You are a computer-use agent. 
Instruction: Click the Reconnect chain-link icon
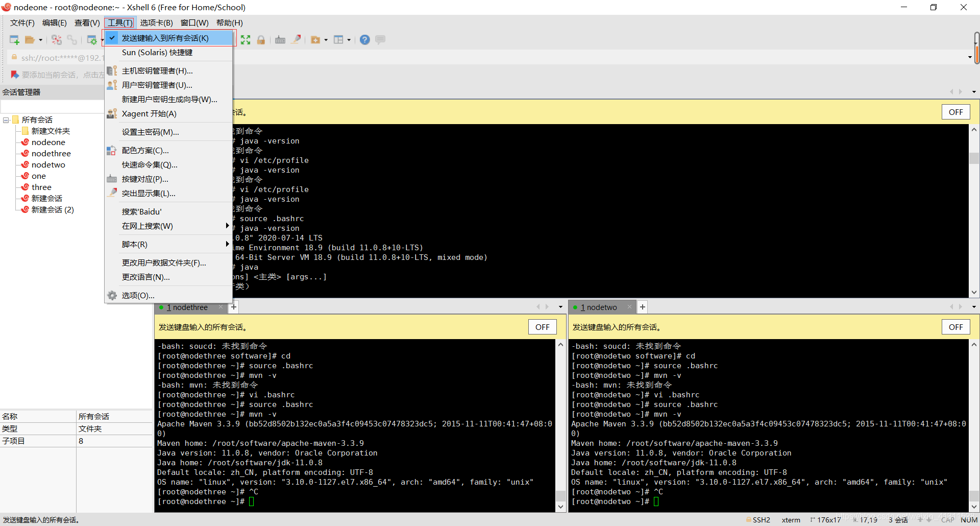(72, 40)
